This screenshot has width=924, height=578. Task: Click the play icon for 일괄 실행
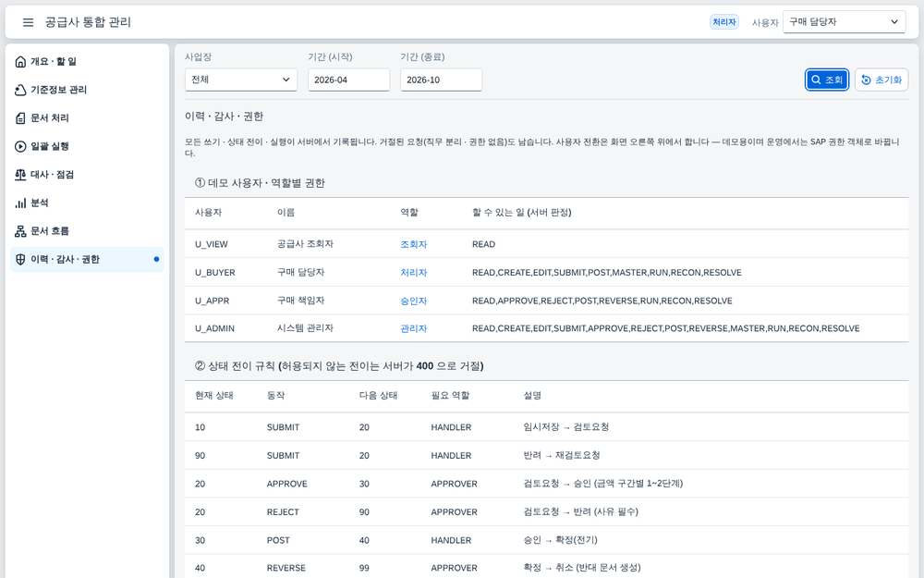point(20,146)
